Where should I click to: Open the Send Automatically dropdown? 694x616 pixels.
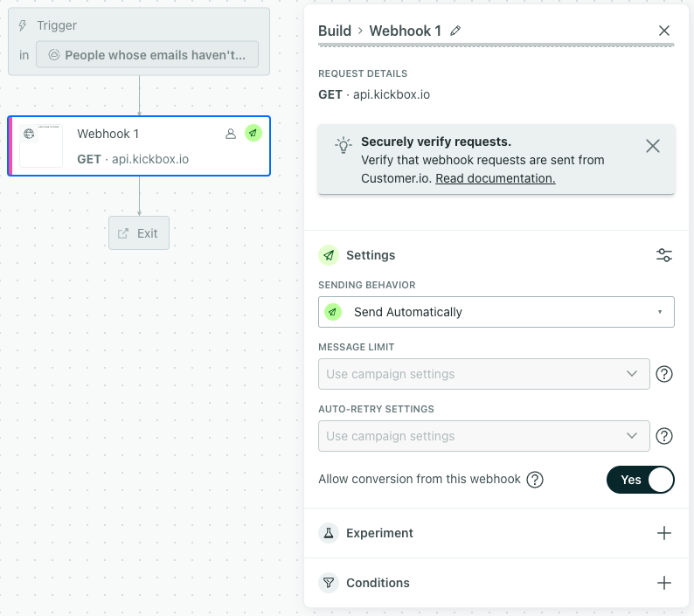496,312
